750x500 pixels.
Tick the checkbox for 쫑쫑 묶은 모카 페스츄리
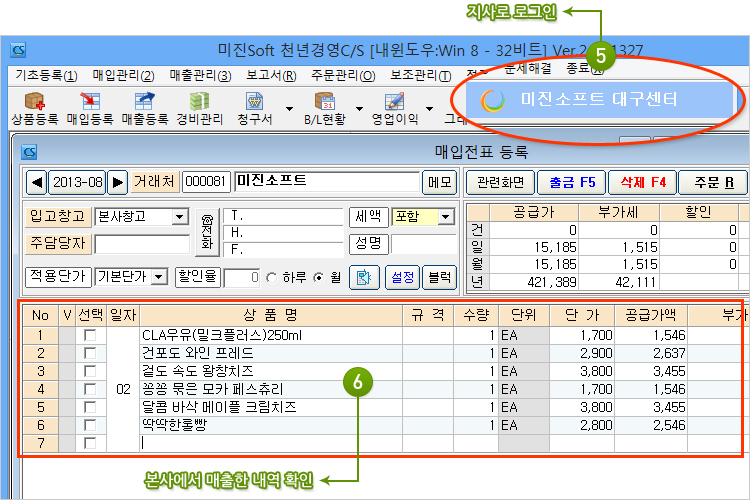[x=89, y=389]
